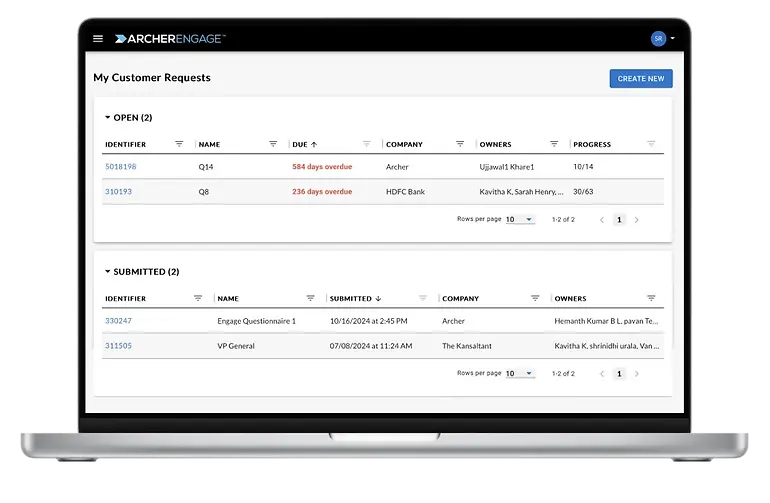Click the progress value '10/14'
Viewport: 770px width, 503px height.
pos(583,167)
